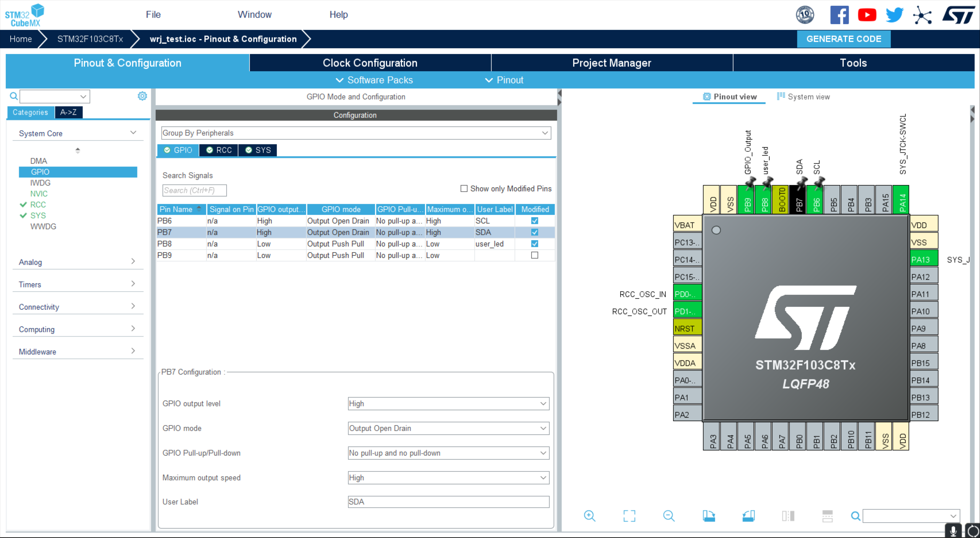Open the Help menu
The width and height of the screenshot is (980, 538).
(x=338, y=15)
